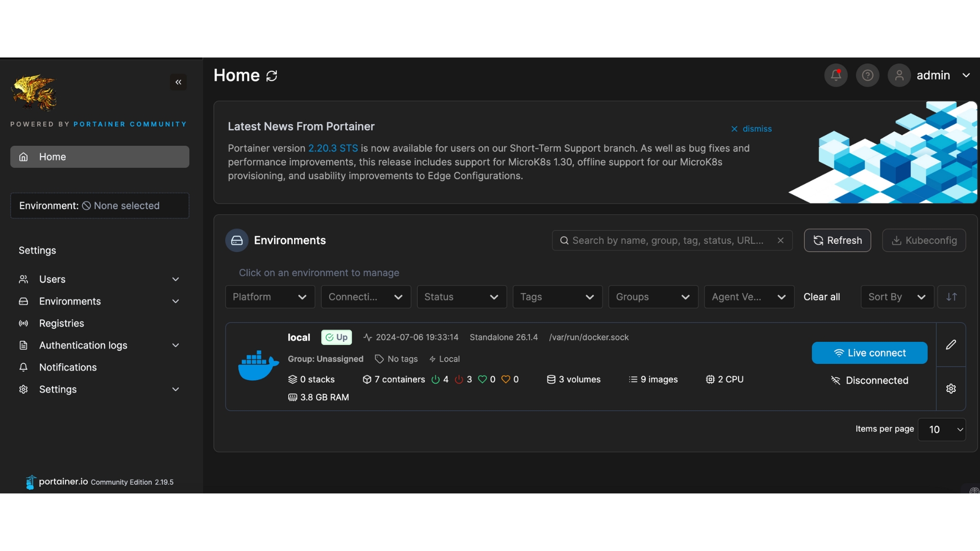Screen dimensions: 980x551
Task: Click the environments search field
Action: click(667, 240)
